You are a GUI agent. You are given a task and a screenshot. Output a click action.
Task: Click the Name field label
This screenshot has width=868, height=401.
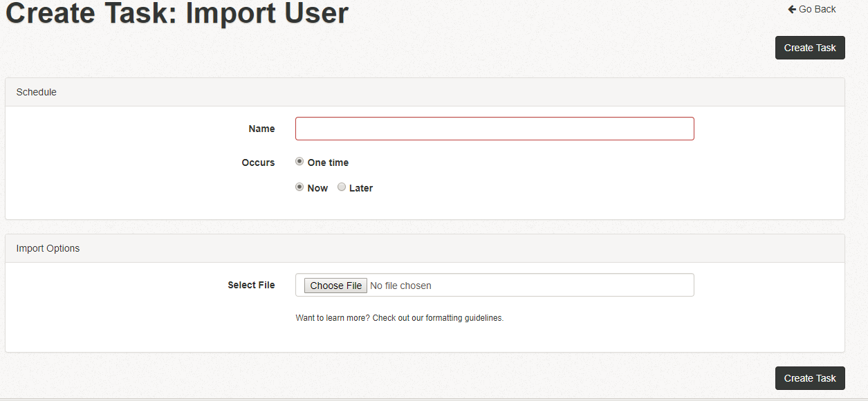(x=261, y=129)
